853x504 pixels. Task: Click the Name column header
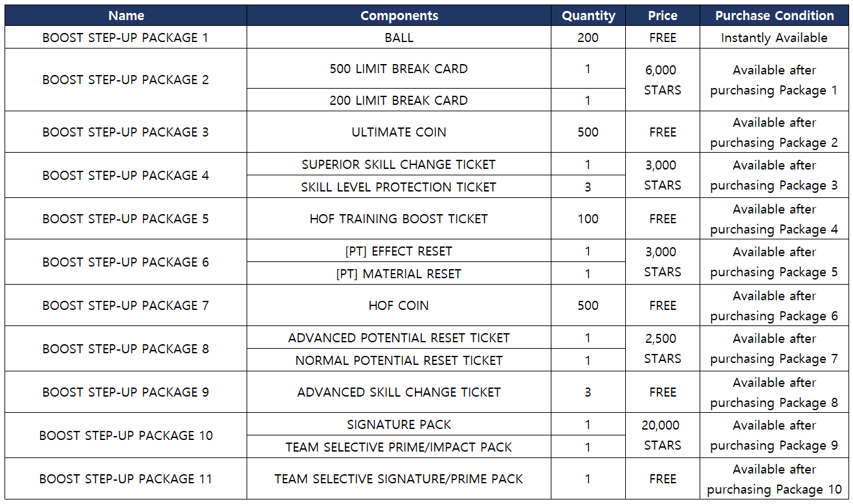pos(126,16)
